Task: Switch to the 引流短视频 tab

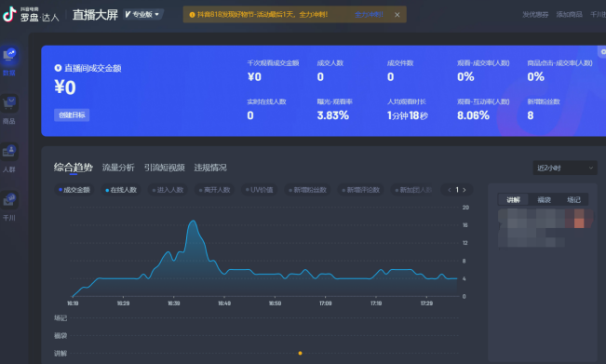Action: tap(164, 168)
